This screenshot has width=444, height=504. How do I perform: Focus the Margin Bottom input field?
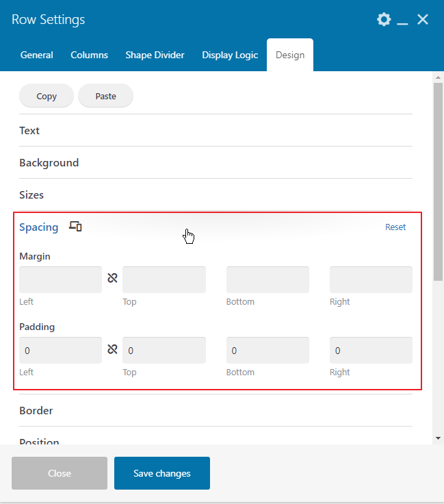click(x=267, y=279)
